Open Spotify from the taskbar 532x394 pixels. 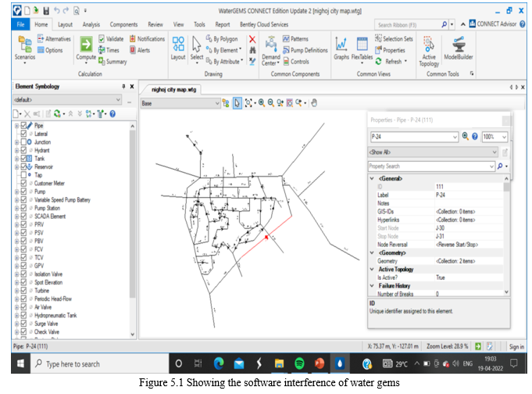coord(299,364)
